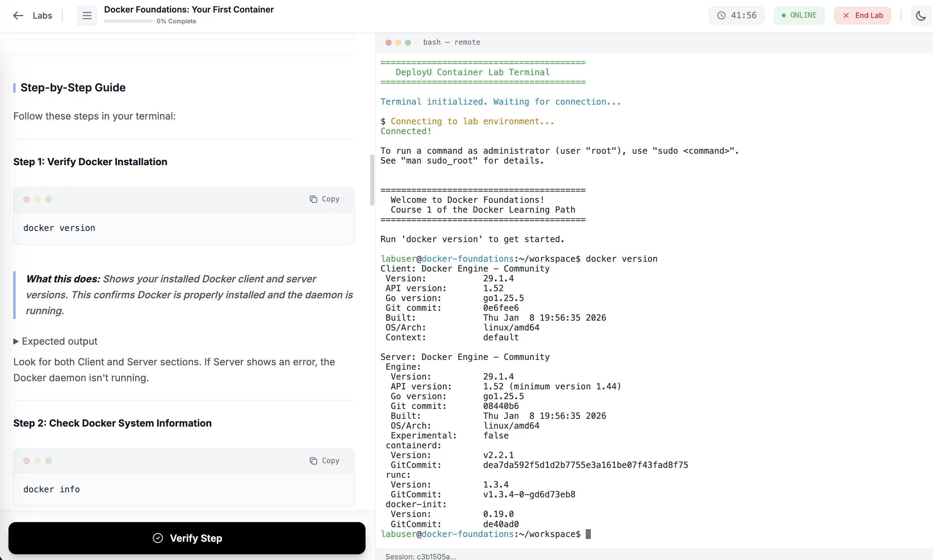Screen dimensions: 933x560
Task: Toggle dark mode with the moon icon
Action: [x=921, y=16]
